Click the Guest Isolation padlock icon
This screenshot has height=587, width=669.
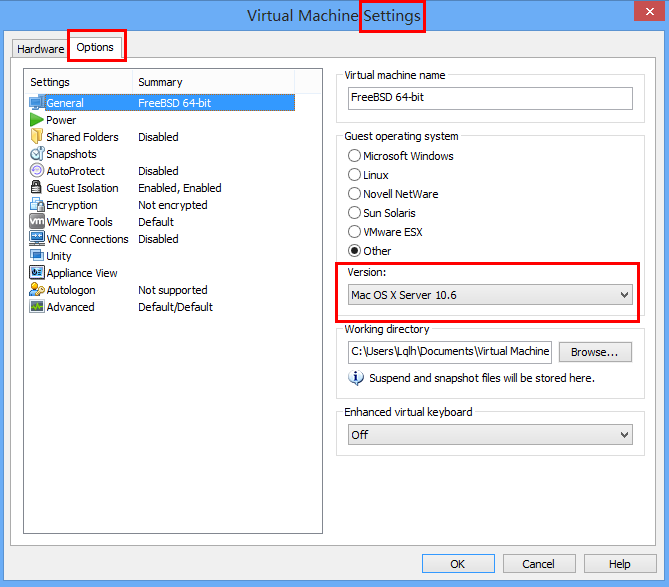pos(37,188)
